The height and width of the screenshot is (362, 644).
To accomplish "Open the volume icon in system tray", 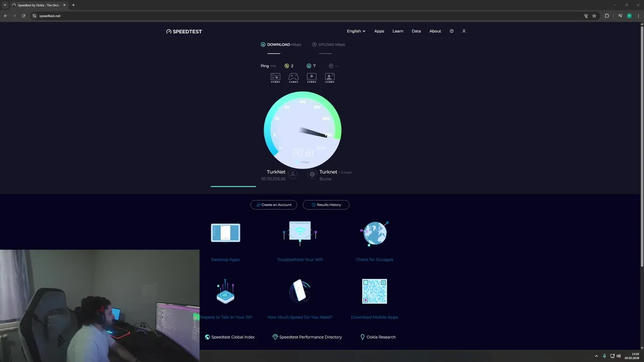I will coord(619,356).
